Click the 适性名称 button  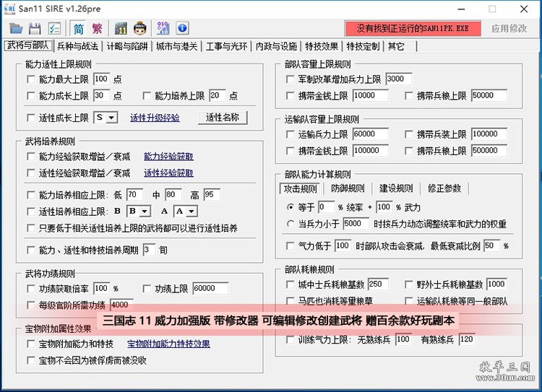[x=223, y=118]
